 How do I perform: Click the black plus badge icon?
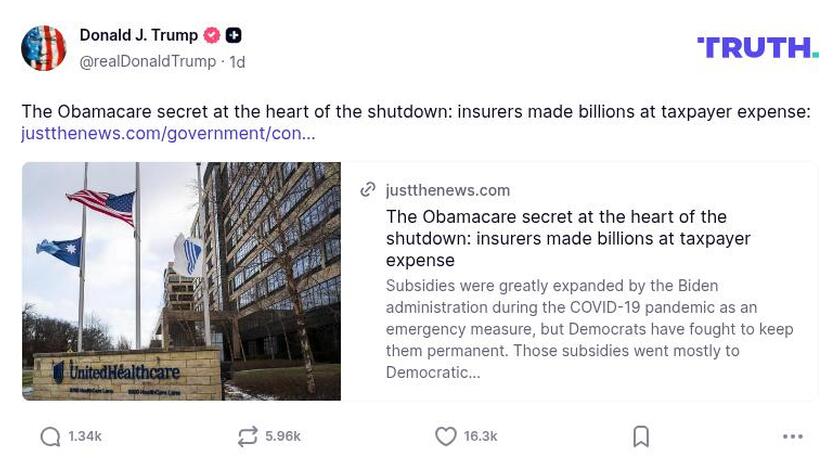click(233, 35)
